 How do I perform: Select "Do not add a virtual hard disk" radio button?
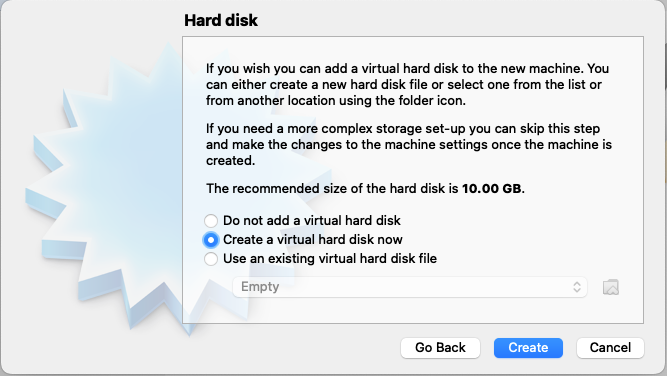(211, 221)
